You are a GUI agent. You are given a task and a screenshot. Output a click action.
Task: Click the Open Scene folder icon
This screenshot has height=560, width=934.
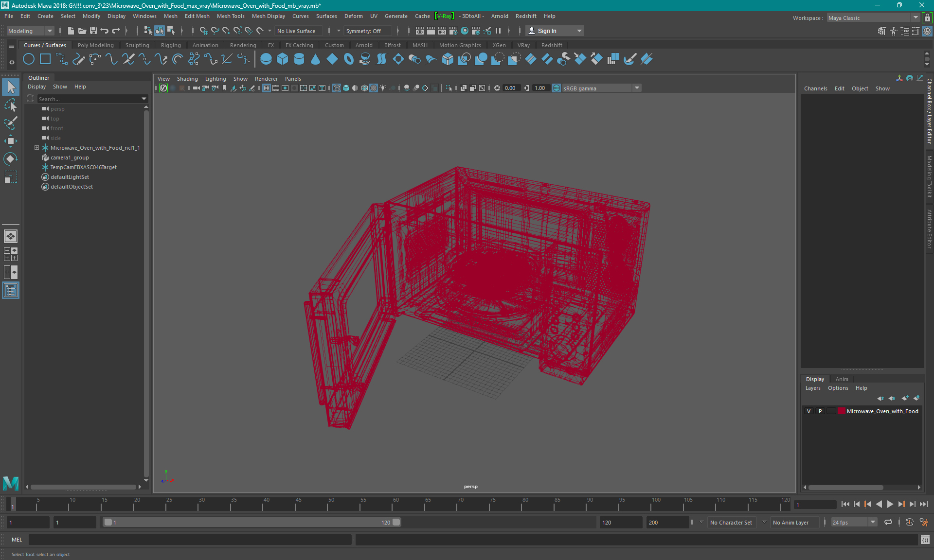pyautogui.click(x=82, y=31)
